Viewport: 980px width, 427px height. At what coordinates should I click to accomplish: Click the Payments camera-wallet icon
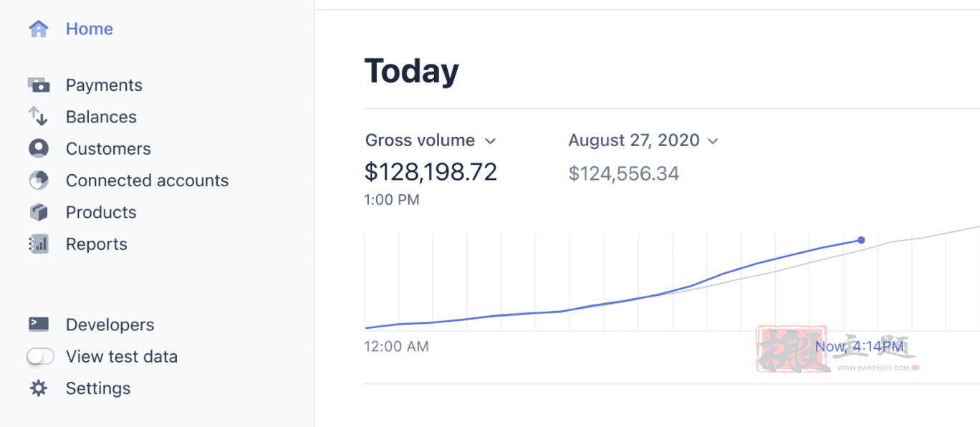(x=39, y=85)
